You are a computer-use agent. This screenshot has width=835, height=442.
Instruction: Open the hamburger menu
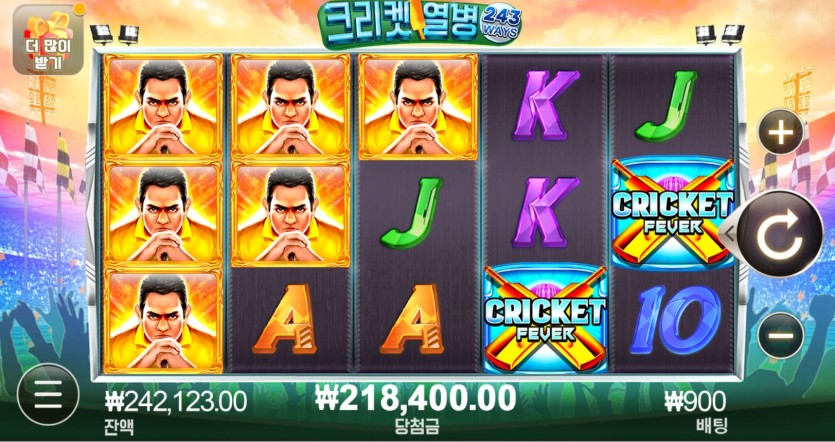click(x=48, y=395)
